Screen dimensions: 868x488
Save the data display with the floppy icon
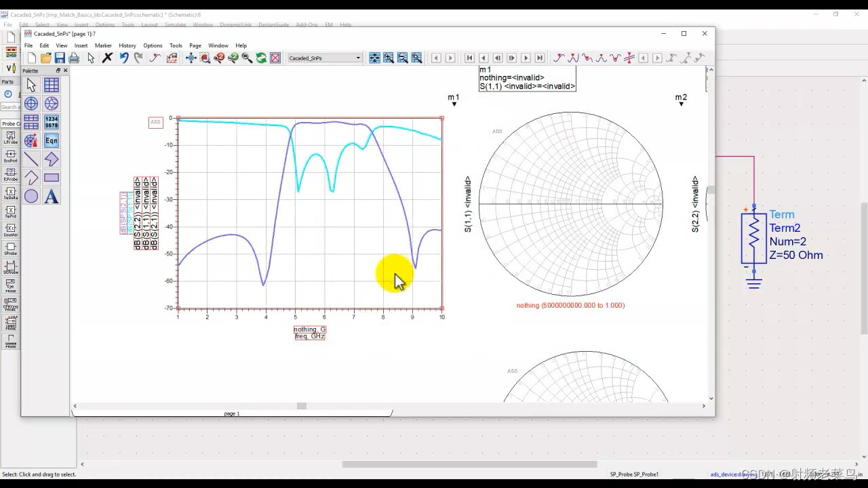click(x=60, y=58)
